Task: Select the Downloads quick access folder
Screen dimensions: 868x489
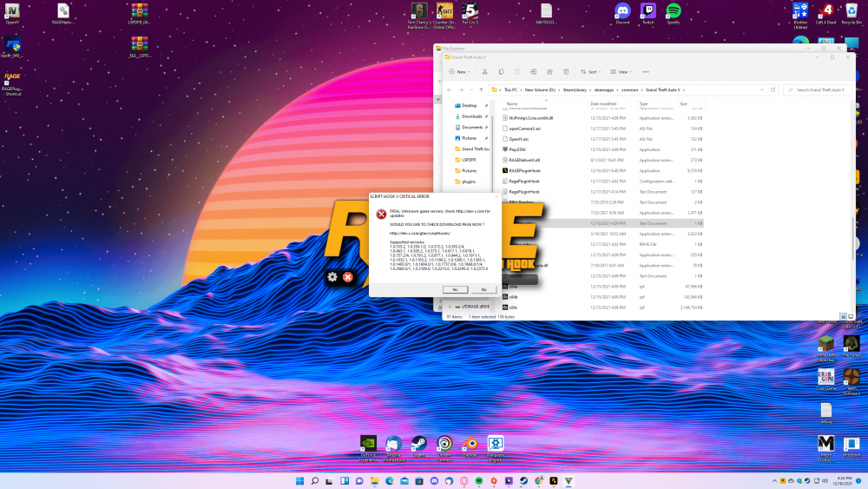Action: tap(471, 116)
